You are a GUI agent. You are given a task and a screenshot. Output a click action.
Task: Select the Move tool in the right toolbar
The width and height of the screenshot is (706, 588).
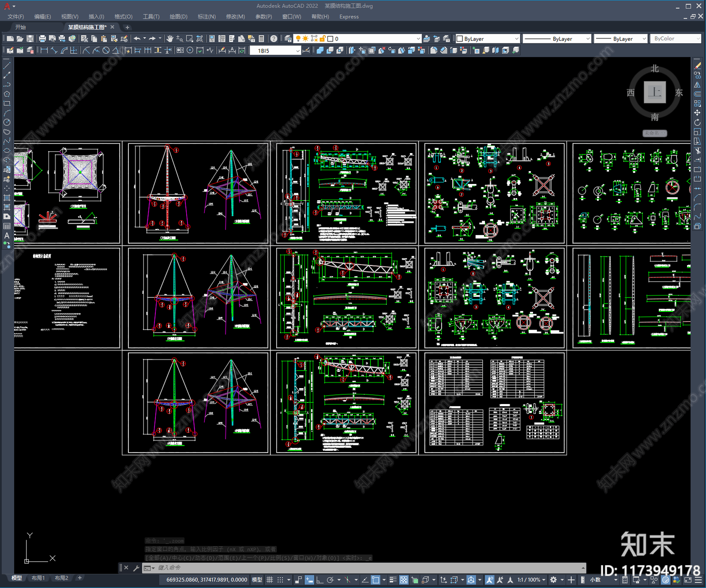697,113
